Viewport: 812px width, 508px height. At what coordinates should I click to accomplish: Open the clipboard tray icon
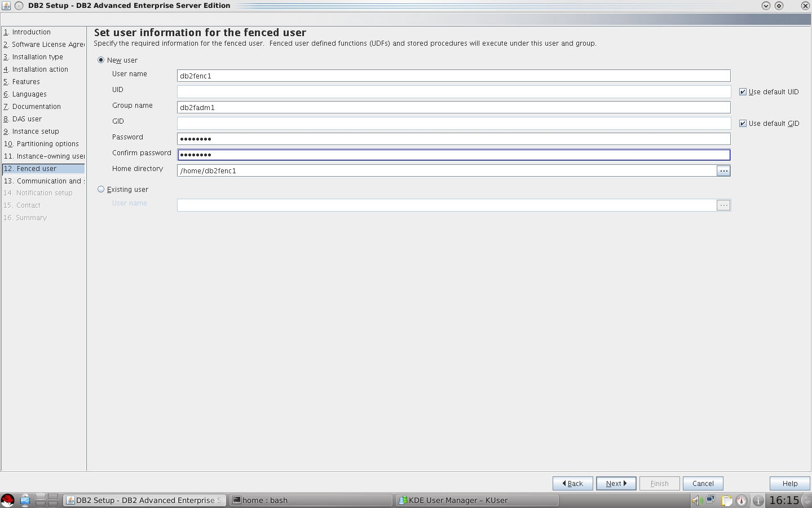[726, 500]
